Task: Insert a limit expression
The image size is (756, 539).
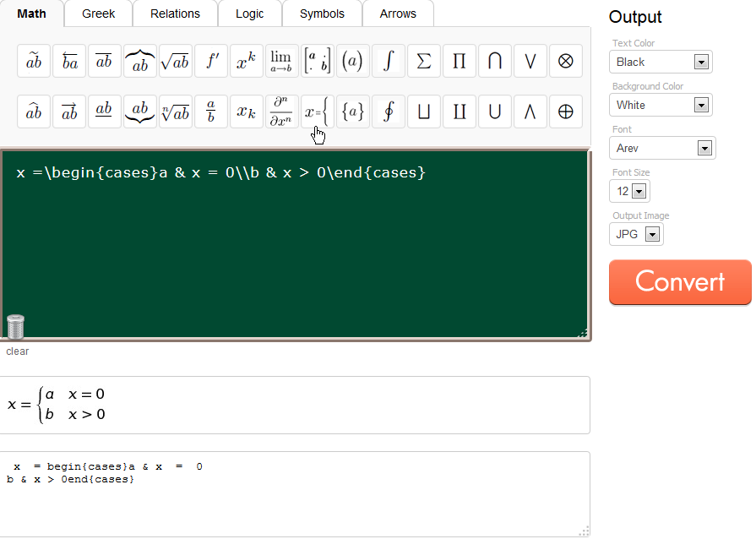Action: click(x=281, y=60)
